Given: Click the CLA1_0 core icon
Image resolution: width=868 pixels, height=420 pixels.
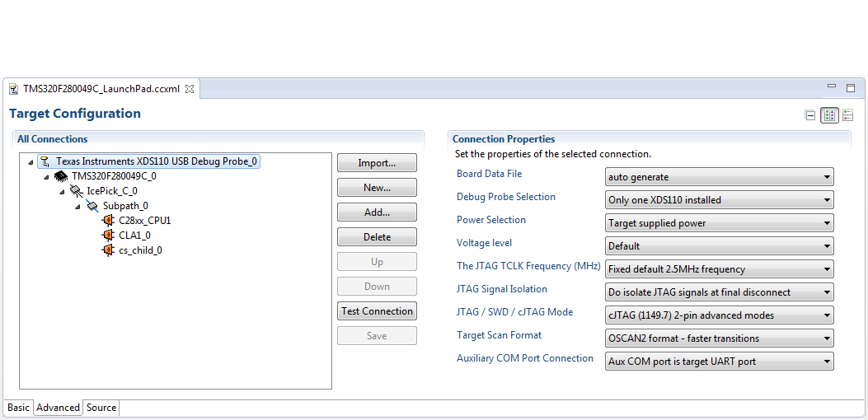Looking at the screenshot, I should (x=108, y=236).
